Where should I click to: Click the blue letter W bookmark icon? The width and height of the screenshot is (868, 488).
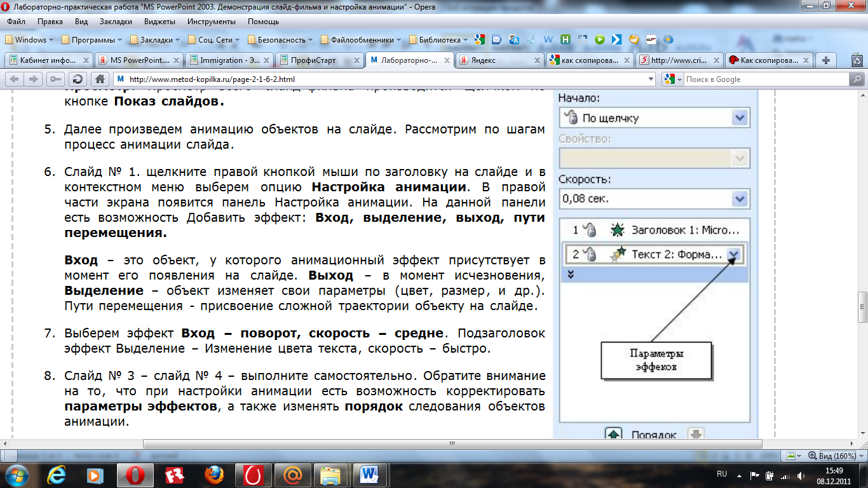pos(548,39)
